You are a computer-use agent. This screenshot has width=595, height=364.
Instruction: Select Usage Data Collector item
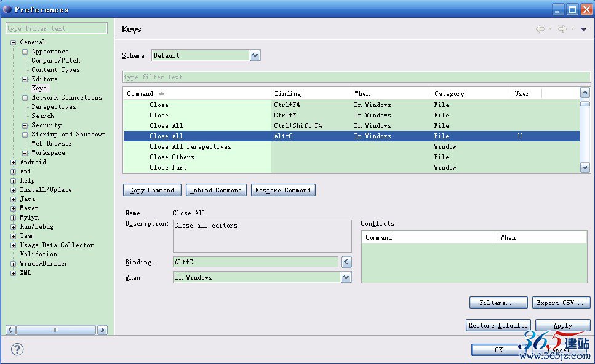(57, 245)
